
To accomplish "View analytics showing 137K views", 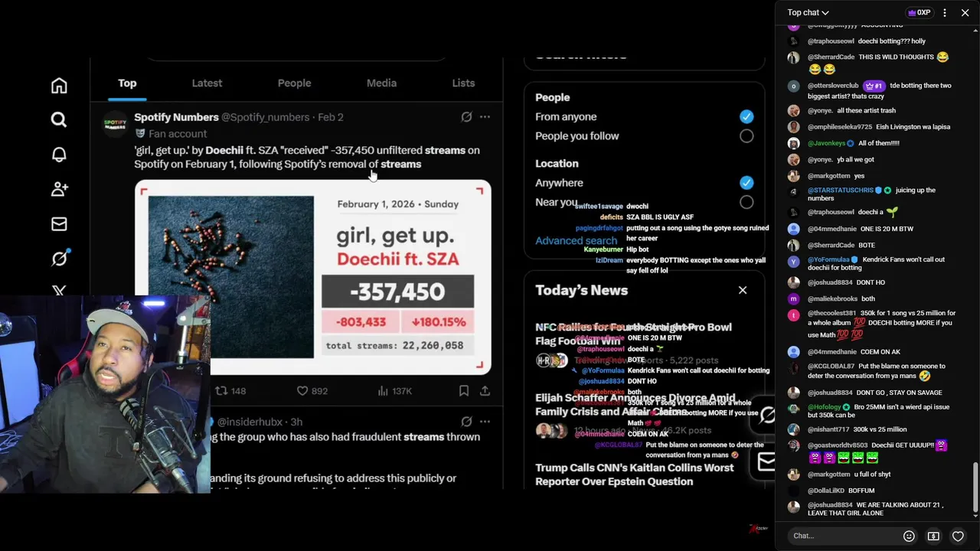I will pos(395,391).
